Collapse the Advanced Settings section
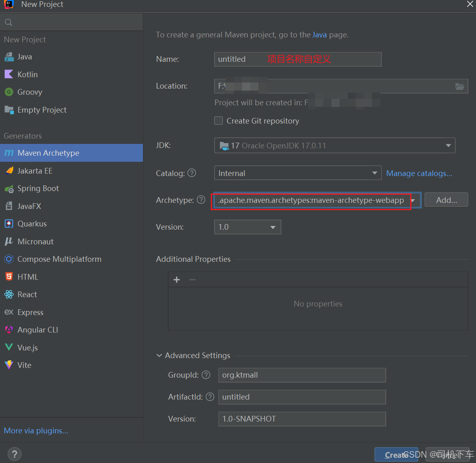This screenshot has height=463, width=476. coord(159,355)
